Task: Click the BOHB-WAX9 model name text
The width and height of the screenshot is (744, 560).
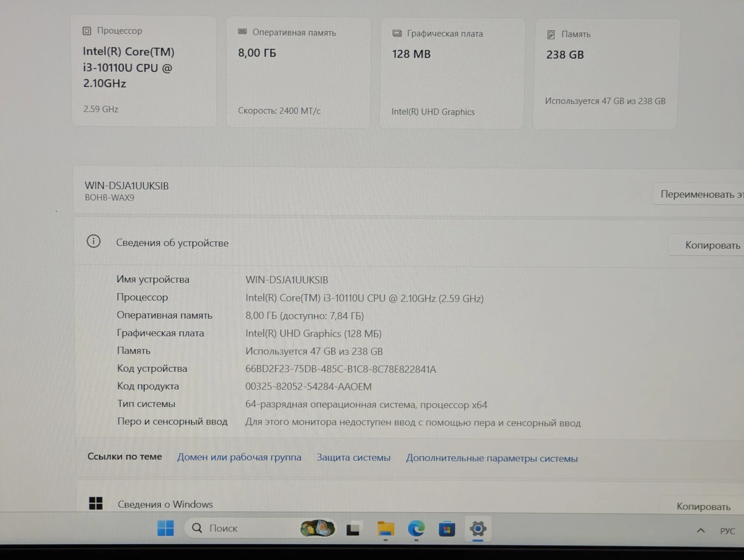Action: pos(109,197)
